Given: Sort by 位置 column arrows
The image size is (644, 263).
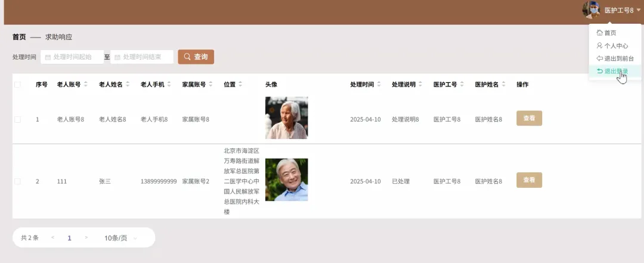Looking at the screenshot, I should point(240,84).
